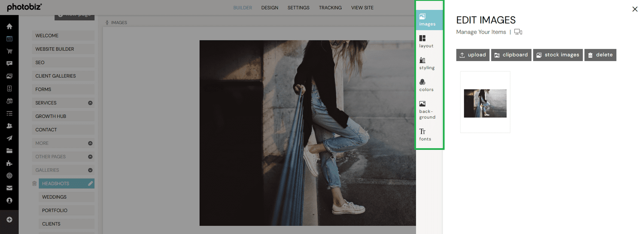Click the photobiz logo
Viewport: 644px width, 234px height.
pyautogui.click(x=24, y=7)
